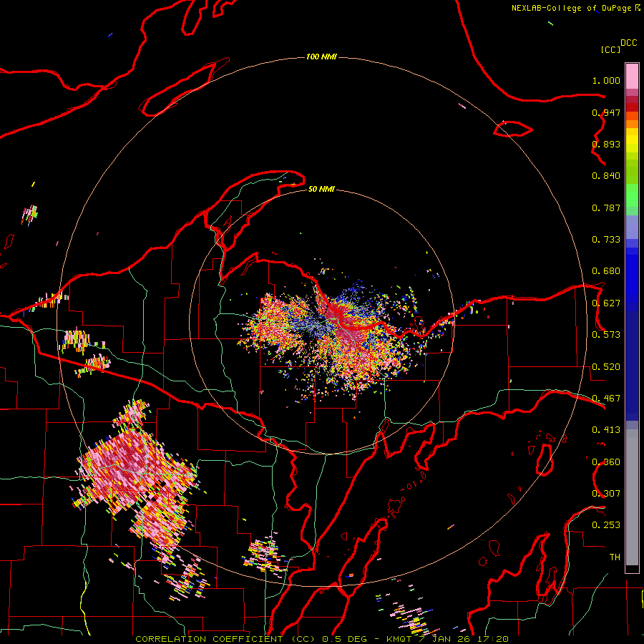
Task: Pick the bright green colorbar segment near 0.787
Action: (632, 195)
